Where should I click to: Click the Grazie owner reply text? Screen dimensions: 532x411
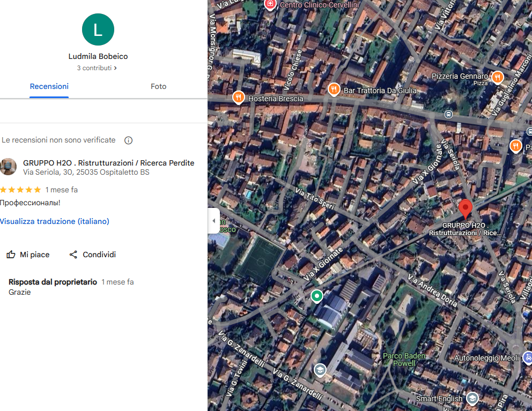tap(20, 293)
